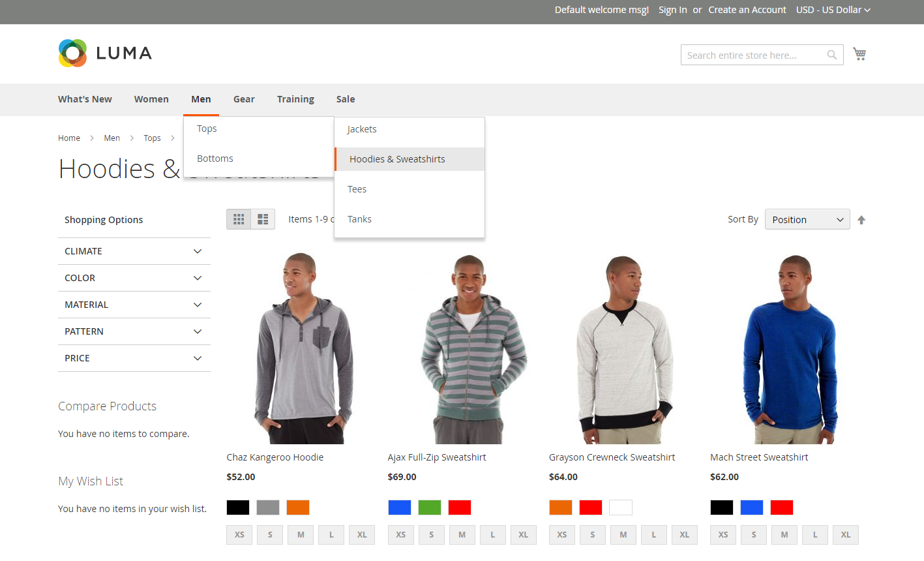This screenshot has height=561, width=924.
Task: Open the Men menu
Action: [201, 99]
